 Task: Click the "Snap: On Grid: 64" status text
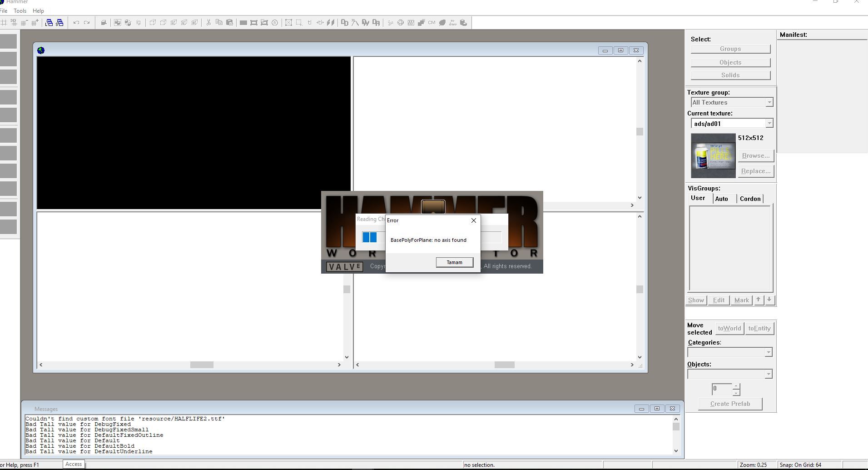[800, 465]
